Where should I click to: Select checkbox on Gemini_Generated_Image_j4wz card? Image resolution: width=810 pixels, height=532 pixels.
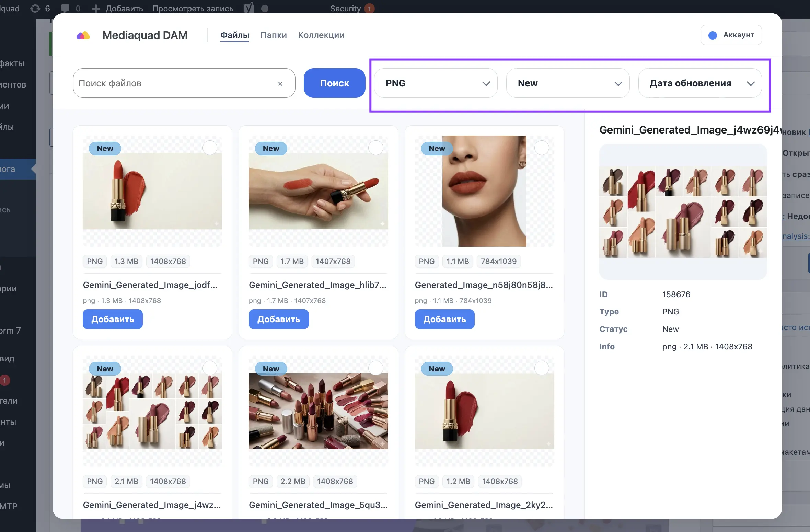click(210, 368)
